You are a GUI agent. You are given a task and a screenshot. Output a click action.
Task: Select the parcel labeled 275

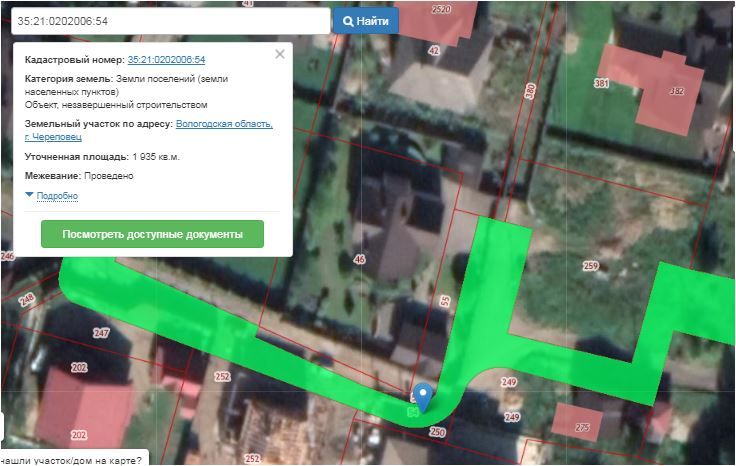(582, 427)
